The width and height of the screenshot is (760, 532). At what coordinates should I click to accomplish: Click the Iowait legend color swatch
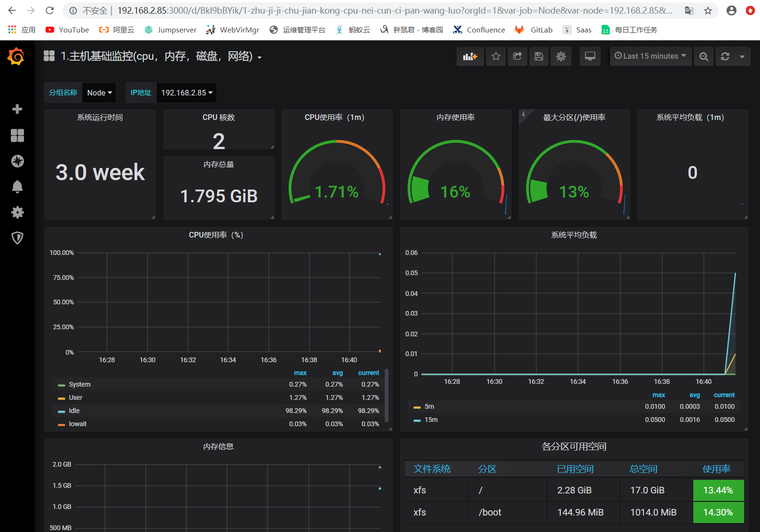[x=61, y=424]
